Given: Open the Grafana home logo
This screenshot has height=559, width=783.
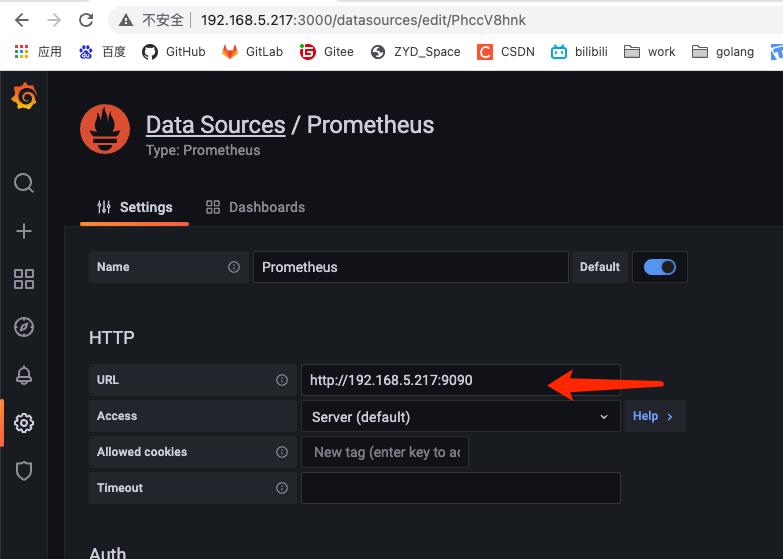Looking at the screenshot, I should (x=24, y=96).
